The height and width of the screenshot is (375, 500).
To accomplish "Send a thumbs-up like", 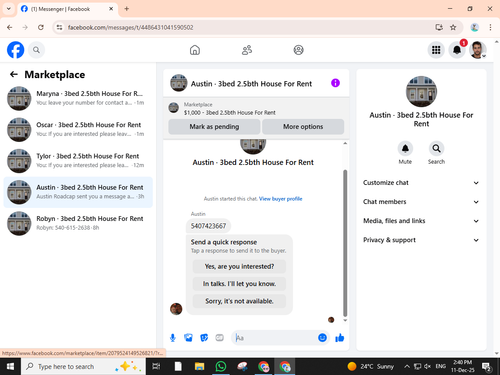I will click(x=340, y=338).
